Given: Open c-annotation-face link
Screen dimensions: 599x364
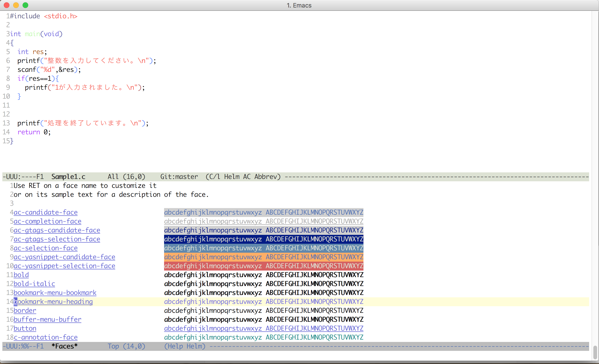Looking at the screenshot, I should (45, 337).
